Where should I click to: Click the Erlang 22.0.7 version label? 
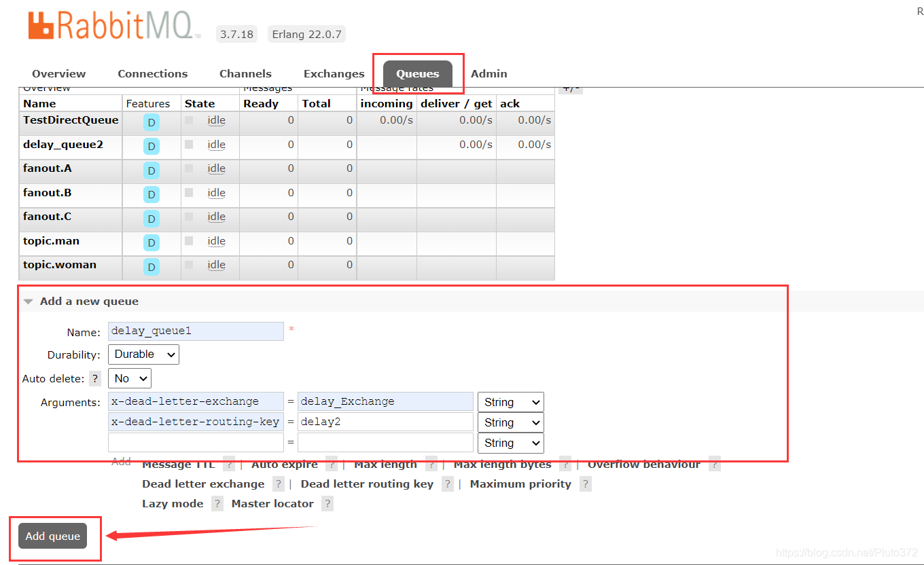pos(306,34)
